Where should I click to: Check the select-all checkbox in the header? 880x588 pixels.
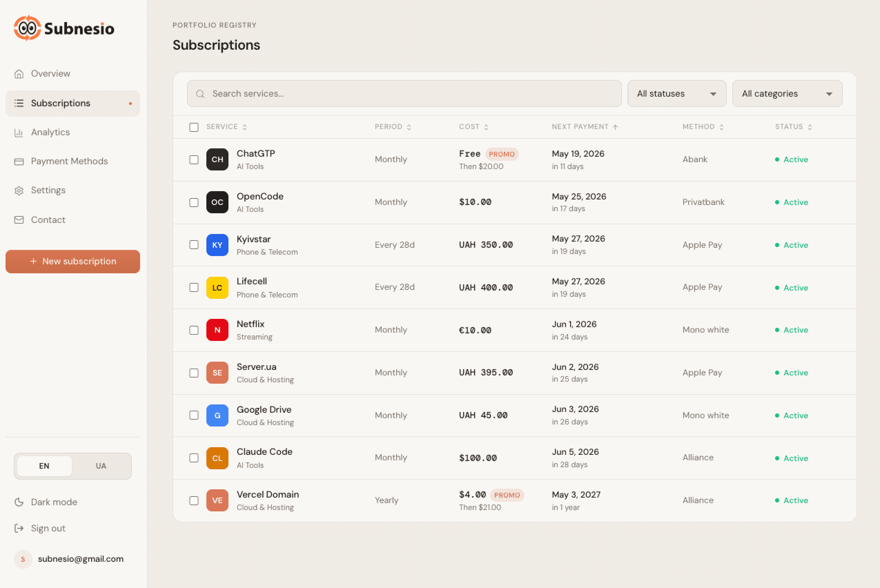pyautogui.click(x=194, y=127)
